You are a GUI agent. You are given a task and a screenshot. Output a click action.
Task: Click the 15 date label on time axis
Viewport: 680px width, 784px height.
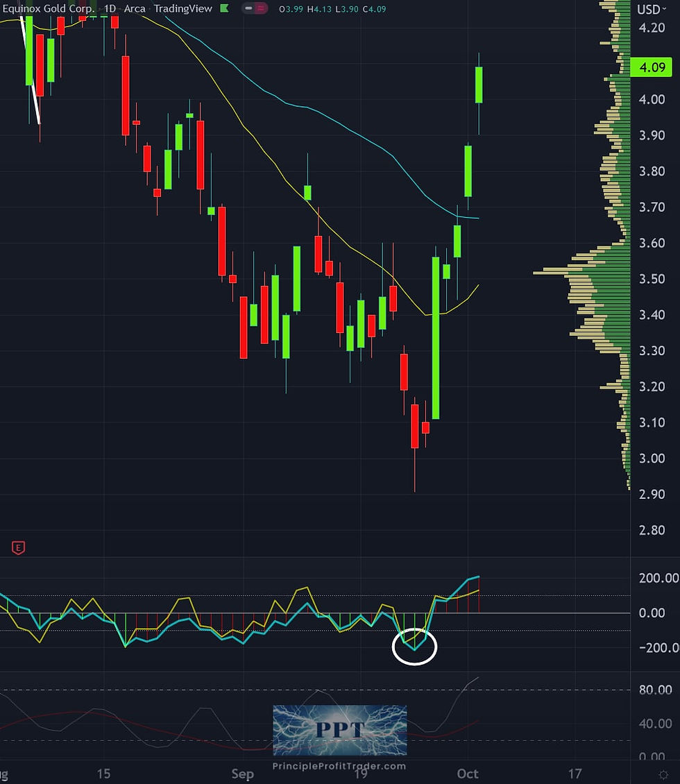coord(103,774)
